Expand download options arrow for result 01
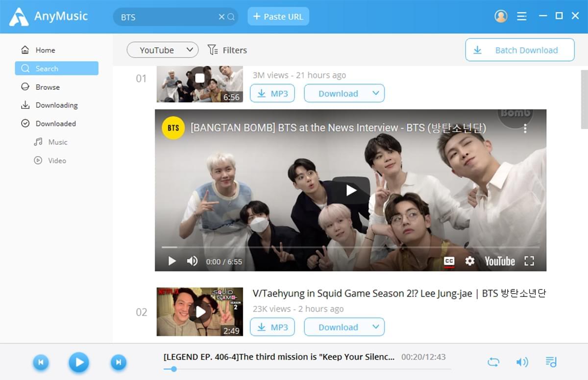This screenshot has width=588, height=380. (376, 93)
